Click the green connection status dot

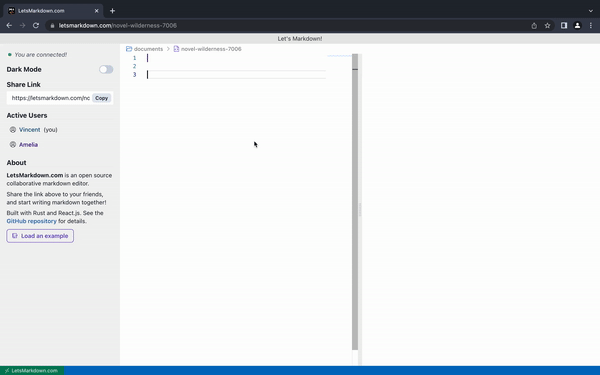click(10, 55)
